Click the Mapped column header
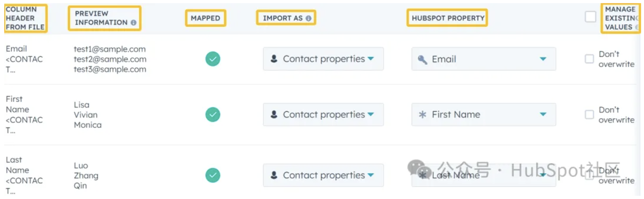 tap(205, 18)
